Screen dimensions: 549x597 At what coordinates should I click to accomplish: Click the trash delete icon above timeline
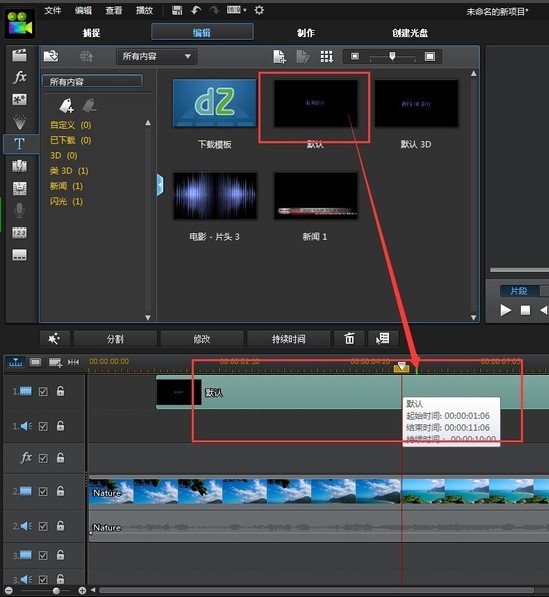tap(349, 338)
